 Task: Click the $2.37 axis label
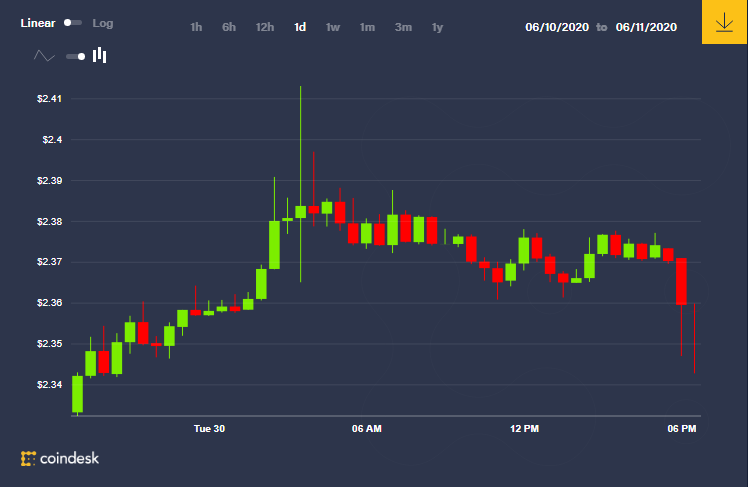tap(50, 262)
